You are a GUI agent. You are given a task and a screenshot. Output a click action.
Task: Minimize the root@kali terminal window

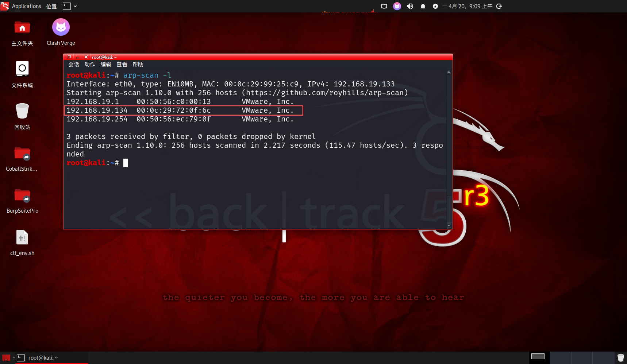[78, 57]
